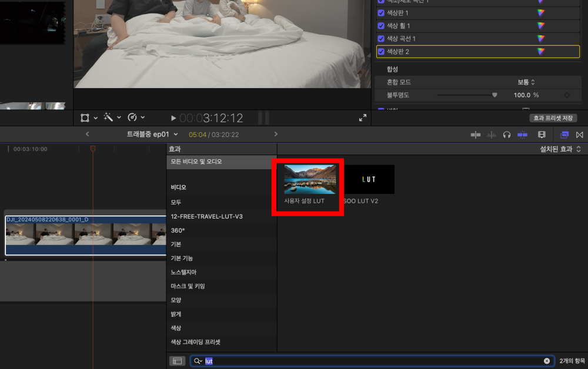Toggle the effects browser icon

(x=564, y=135)
